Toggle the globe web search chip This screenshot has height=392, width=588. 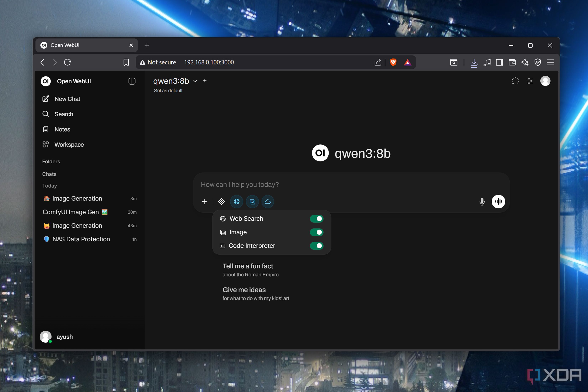[236, 202]
